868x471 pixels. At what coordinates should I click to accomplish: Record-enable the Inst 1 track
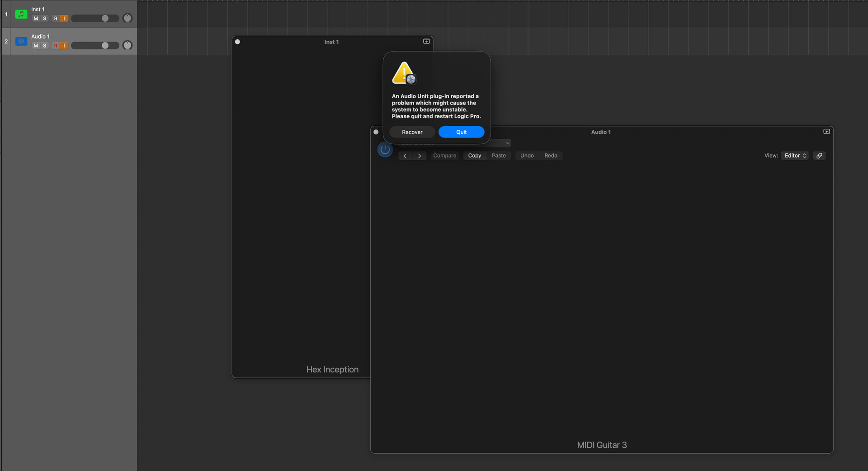pos(56,19)
